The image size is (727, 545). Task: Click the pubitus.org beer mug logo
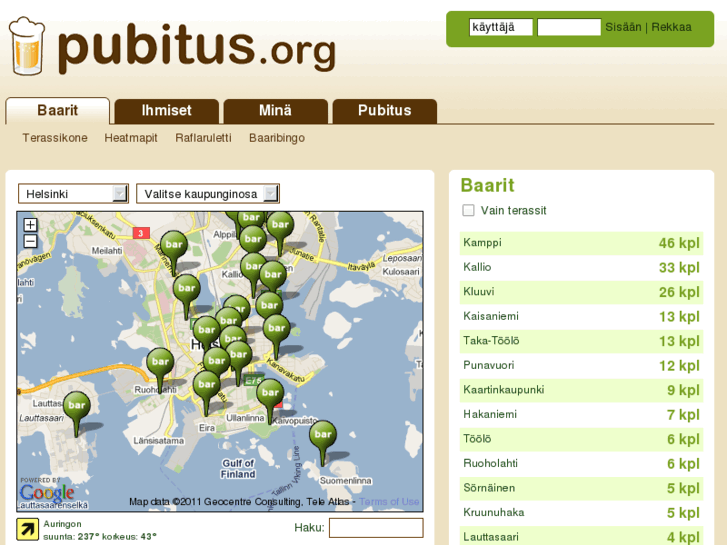click(x=27, y=46)
